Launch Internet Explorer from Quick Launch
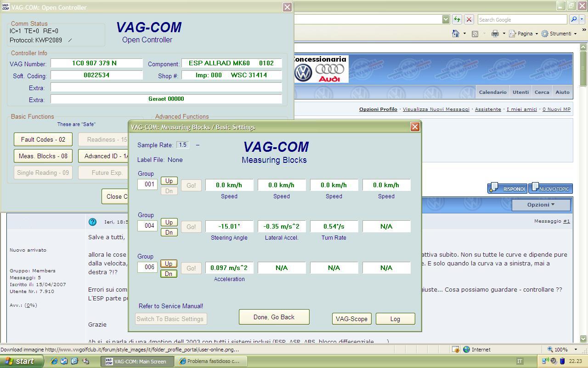Image resolution: width=588 pixels, height=368 pixels. click(54, 361)
